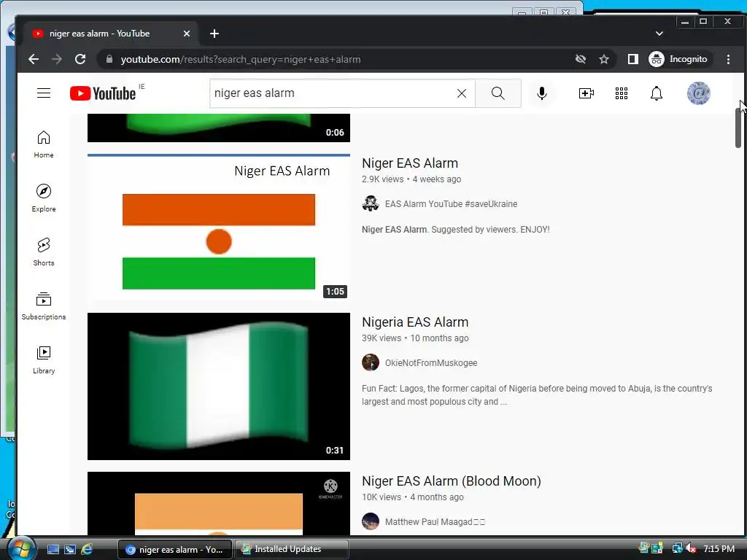
Task: Click '10K views • 4 months ago' text
Action: click(x=413, y=497)
